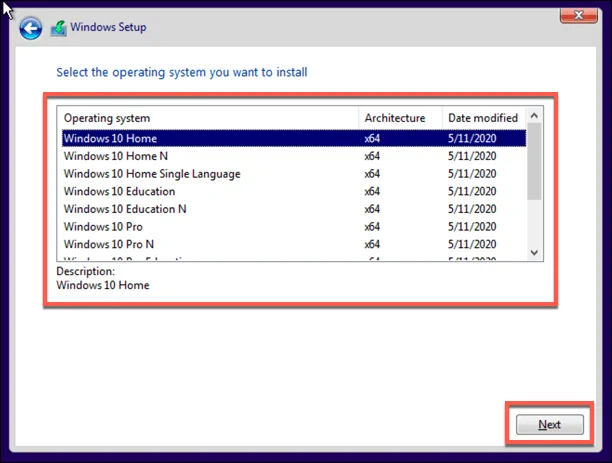Click the vertical scrollbar thumb of the list
This screenshot has width=612, height=463.
[534, 161]
